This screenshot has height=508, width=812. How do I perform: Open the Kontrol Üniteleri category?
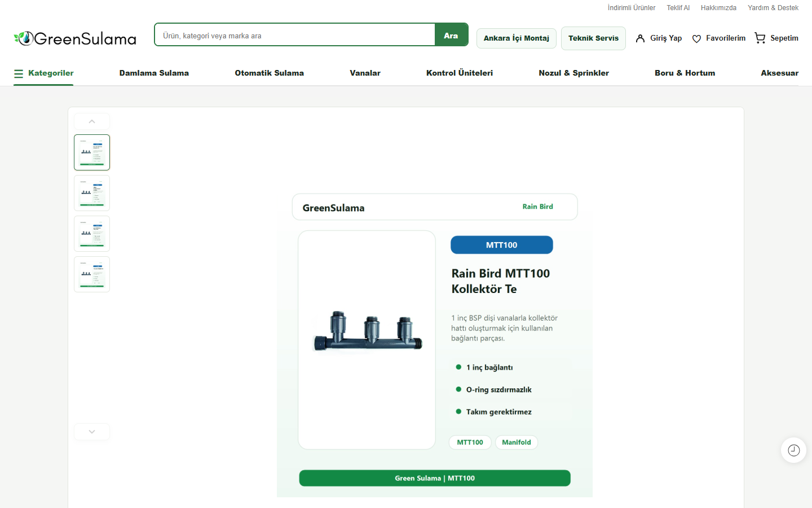pyautogui.click(x=460, y=73)
